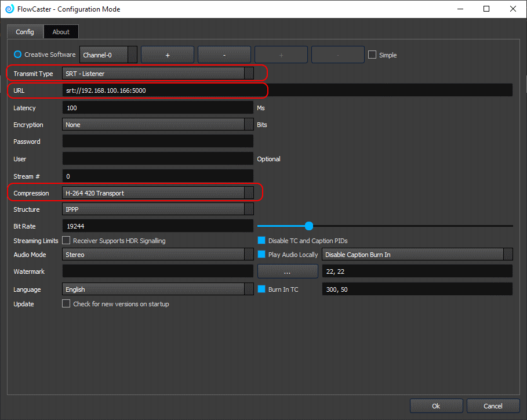527x420 pixels.
Task: Enable Receiver Supports HDR Signalling checkbox
Action: pyautogui.click(x=66, y=240)
